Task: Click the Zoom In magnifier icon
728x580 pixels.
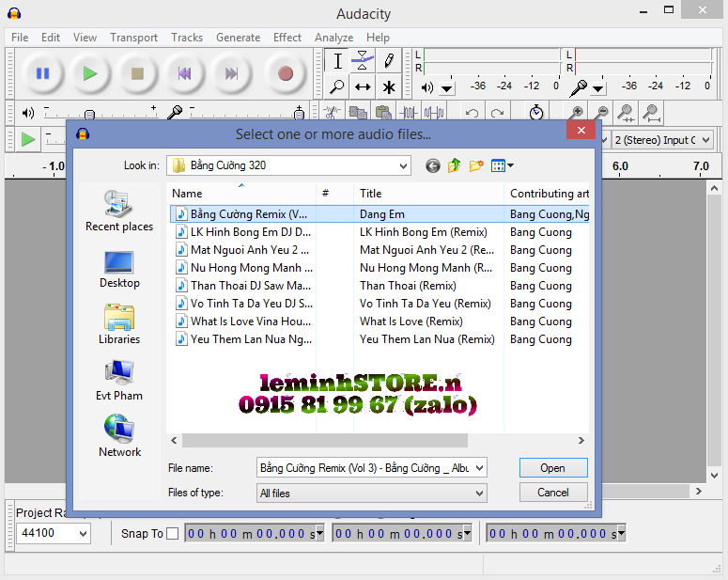Action: click(576, 113)
